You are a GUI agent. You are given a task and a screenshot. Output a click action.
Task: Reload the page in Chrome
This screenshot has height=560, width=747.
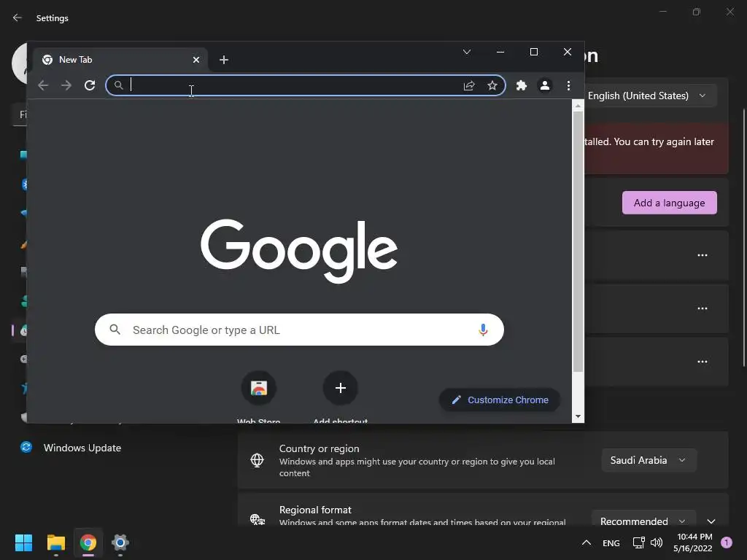click(90, 85)
